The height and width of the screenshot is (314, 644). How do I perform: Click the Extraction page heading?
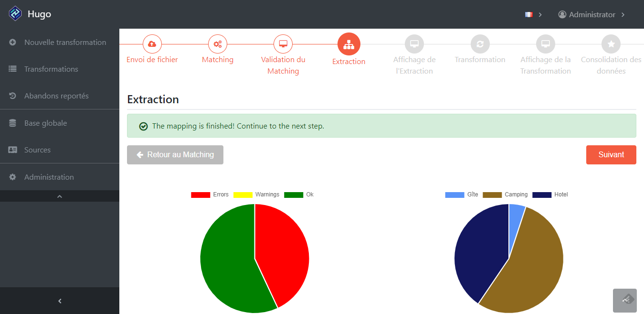point(153,99)
